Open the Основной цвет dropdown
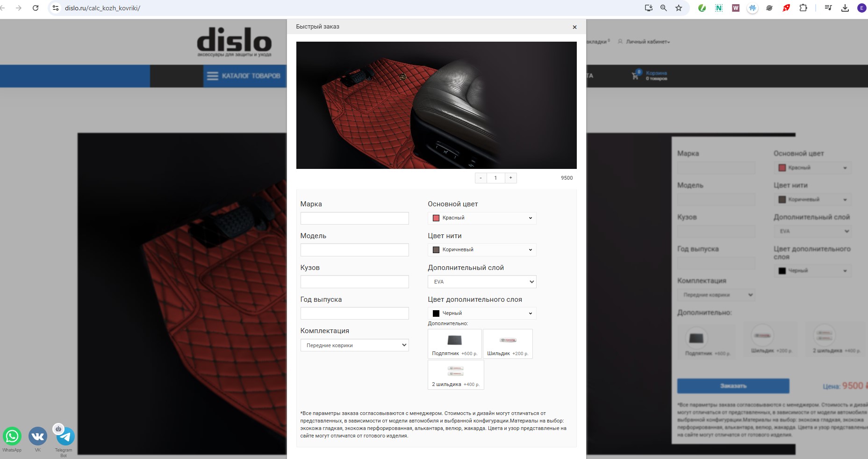868x459 pixels. (481, 218)
